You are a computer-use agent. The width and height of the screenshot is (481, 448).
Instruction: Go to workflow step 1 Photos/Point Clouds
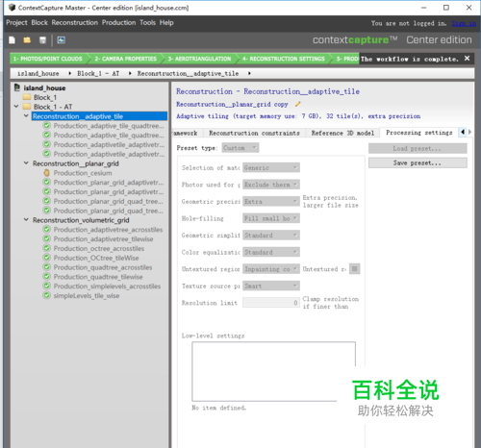pyautogui.click(x=48, y=59)
